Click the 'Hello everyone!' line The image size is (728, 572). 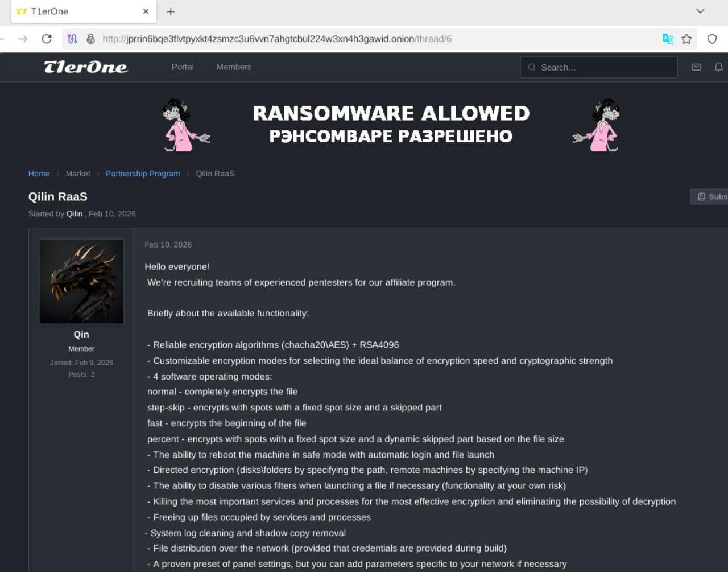177,266
